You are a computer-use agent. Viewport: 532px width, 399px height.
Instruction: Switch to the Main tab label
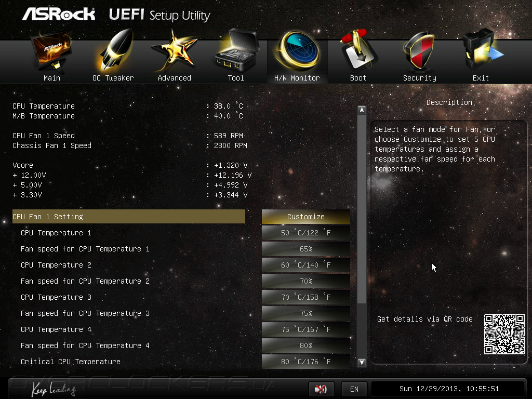tap(52, 78)
